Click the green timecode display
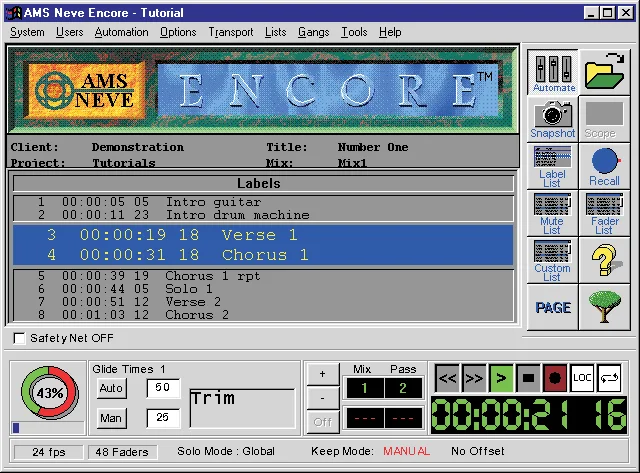Image resolution: width=640 pixels, height=473 pixels. coord(529,415)
